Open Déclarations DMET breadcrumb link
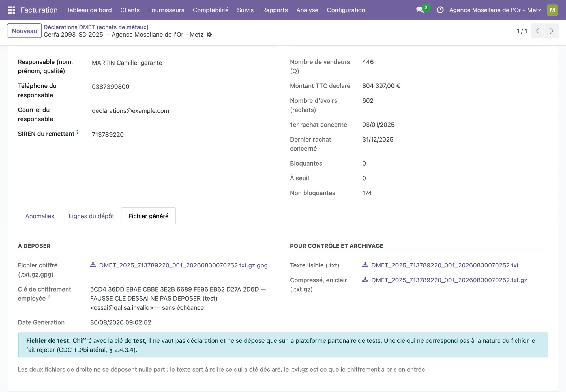The width and height of the screenshot is (566, 392). coord(96,27)
